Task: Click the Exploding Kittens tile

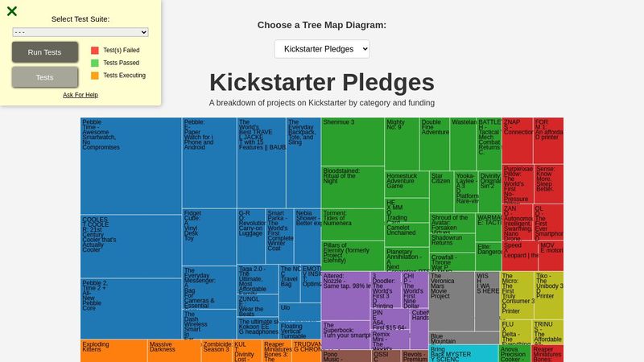Action: coord(113,350)
